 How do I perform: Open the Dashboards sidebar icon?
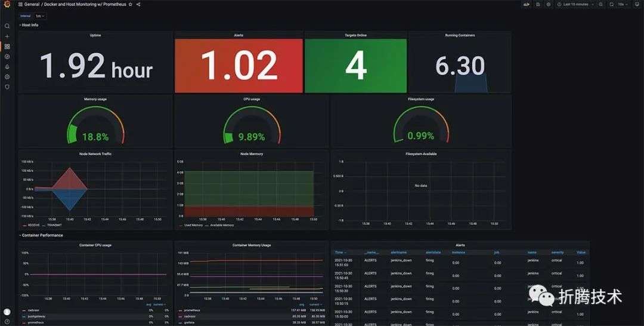point(7,47)
